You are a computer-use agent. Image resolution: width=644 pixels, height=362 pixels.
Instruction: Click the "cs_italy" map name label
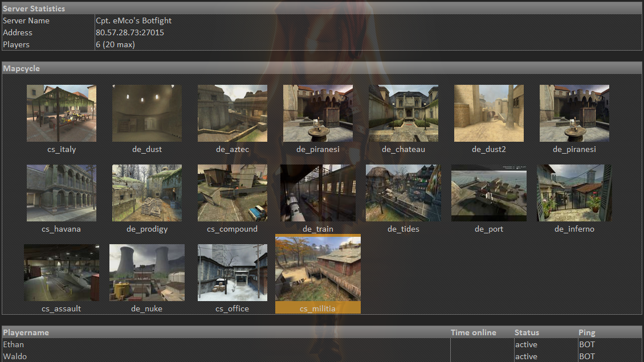(62, 149)
